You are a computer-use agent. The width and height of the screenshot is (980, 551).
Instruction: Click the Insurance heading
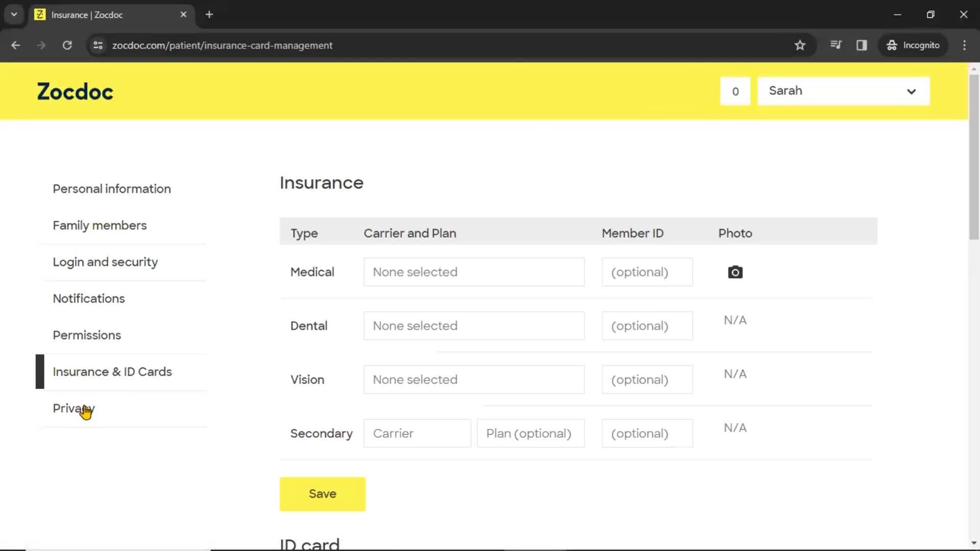pos(322,183)
